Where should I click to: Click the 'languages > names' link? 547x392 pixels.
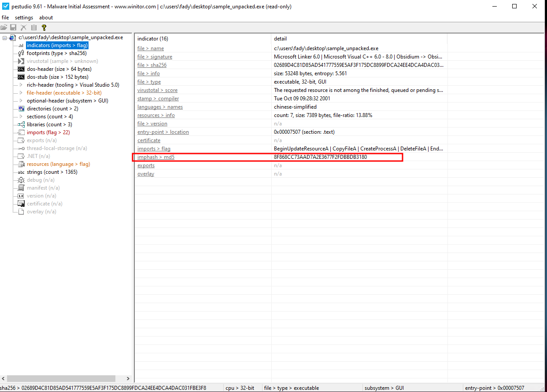click(x=160, y=107)
